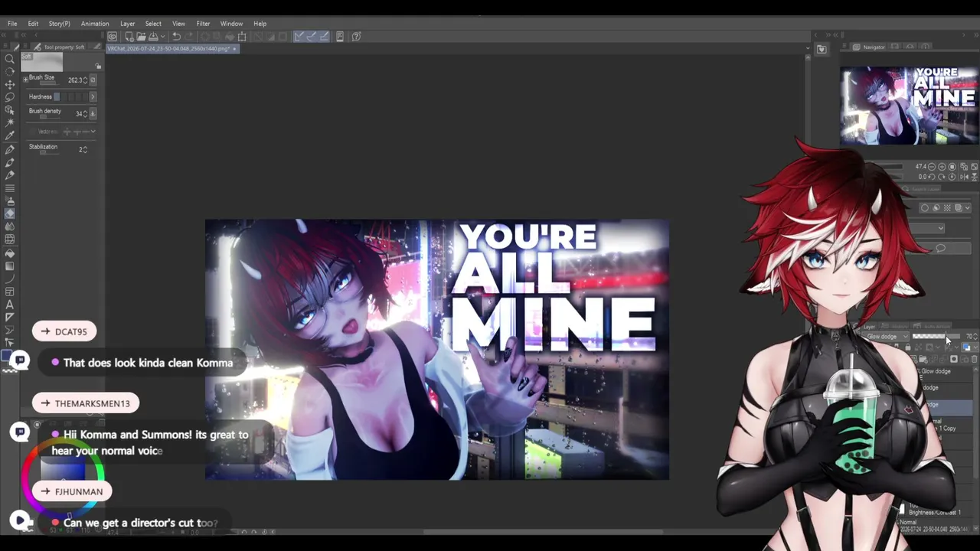Click the Open file folder icon
980x551 pixels.
tap(141, 36)
